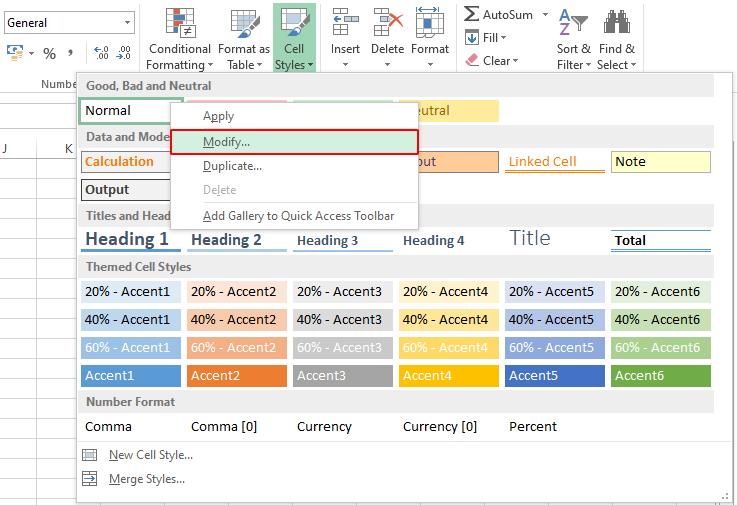This screenshot has height=505, width=737.
Task: Click the Merge Styles icon
Action: pyautogui.click(x=89, y=479)
